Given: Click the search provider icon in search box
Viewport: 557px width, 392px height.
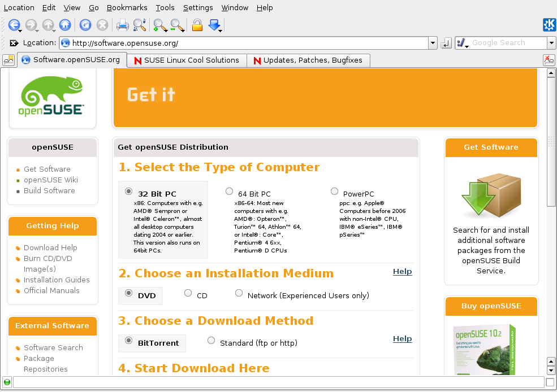Looking at the screenshot, I should point(461,43).
